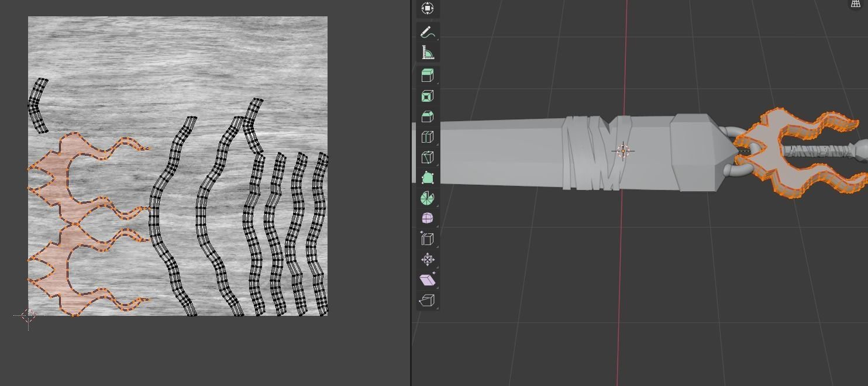Select the Smooth vertices tool
Screen dimensions: 868x386
pyautogui.click(x=428, y=218)
